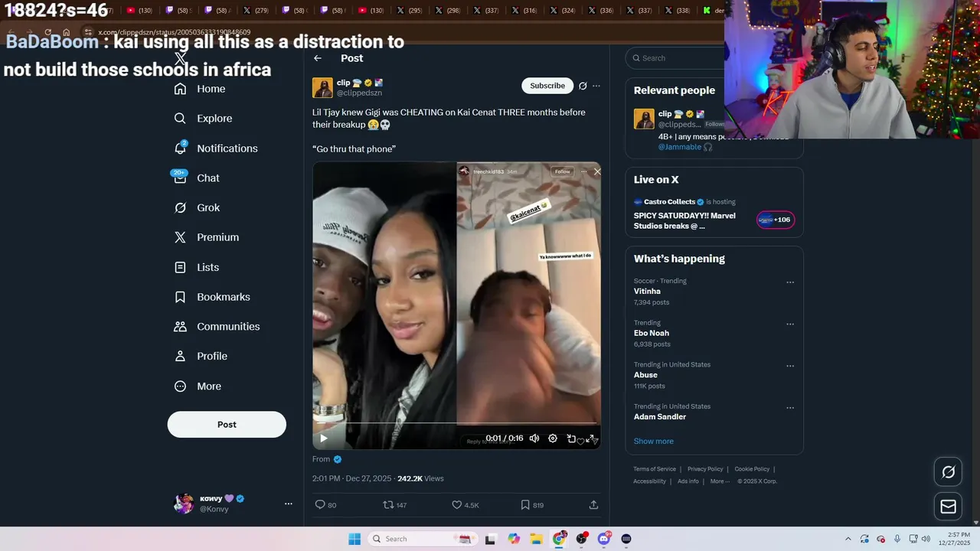
Task: Open Communities from the sidebar
Action: click(217, 327)
